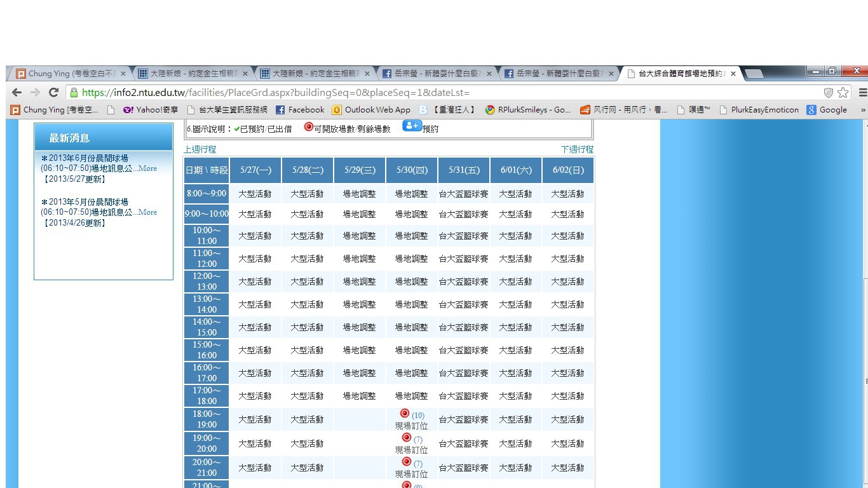Select the 台大綜合體育館場地預約 tab

(x=680, y=74)
